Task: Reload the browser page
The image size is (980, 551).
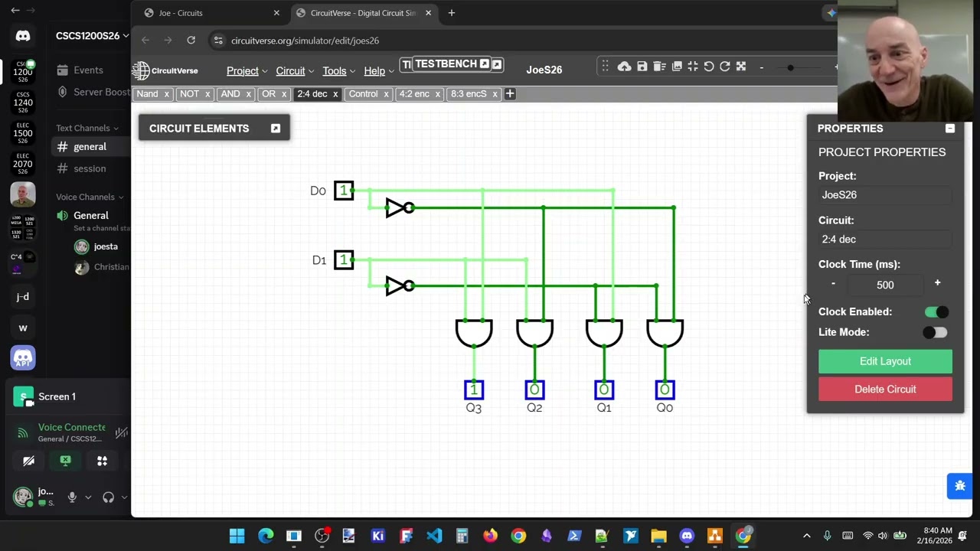Action: tap(191, 41)
